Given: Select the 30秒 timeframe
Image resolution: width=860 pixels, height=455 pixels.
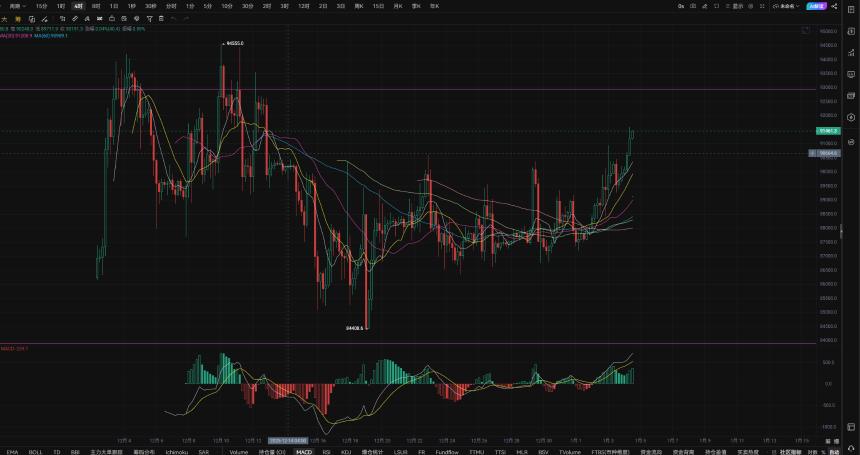Looking at the screenshot, I should 150,6.
